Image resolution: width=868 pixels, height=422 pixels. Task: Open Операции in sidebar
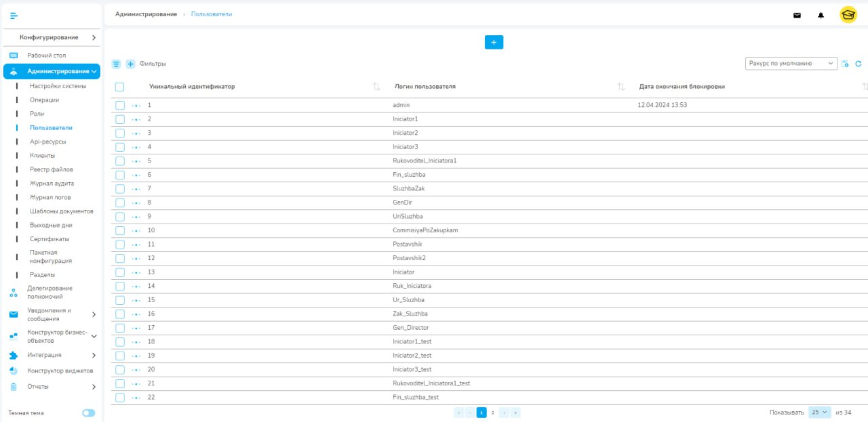pos(44,100)
